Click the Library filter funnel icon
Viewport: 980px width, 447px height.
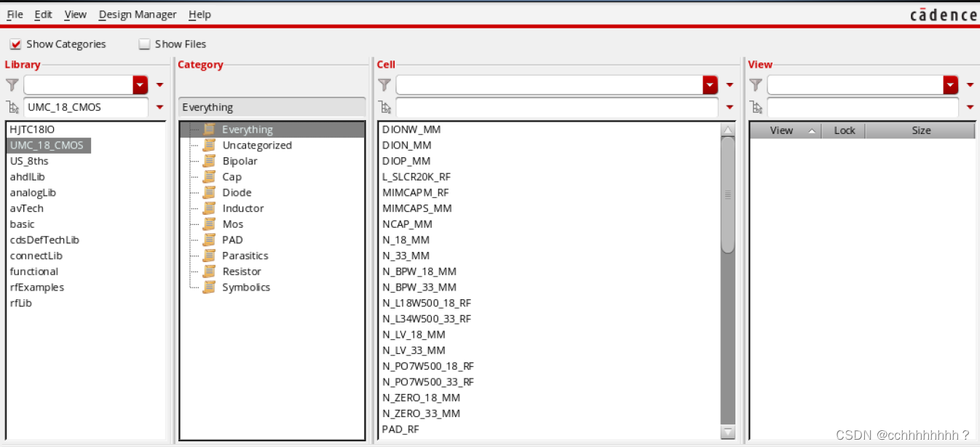click(12, 85)
